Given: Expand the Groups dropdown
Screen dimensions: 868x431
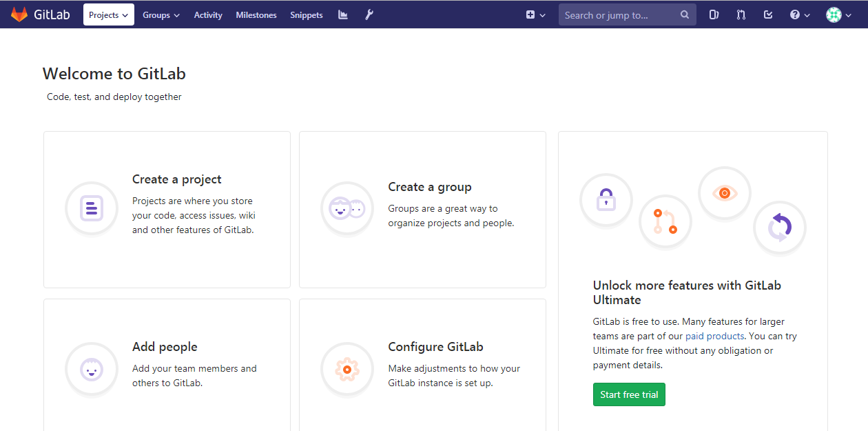Looking at the screenshot, I should (161, 14).
